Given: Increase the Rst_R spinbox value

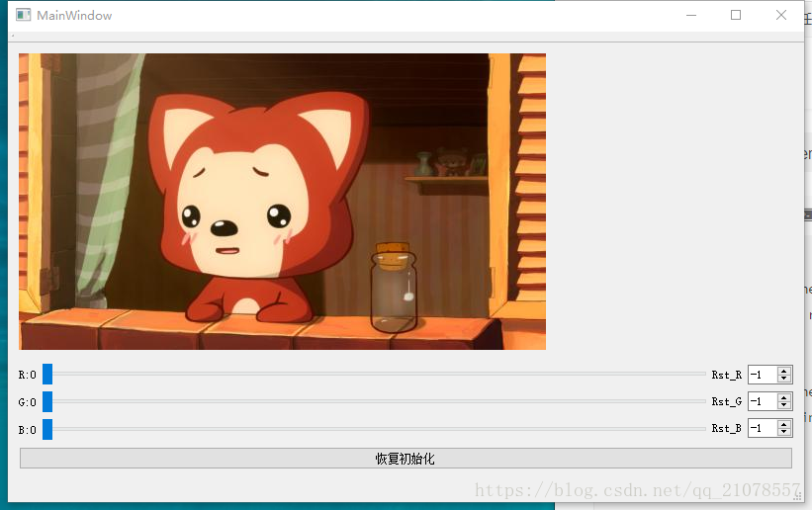Looking at the screenshot, I should click(784, 371).
